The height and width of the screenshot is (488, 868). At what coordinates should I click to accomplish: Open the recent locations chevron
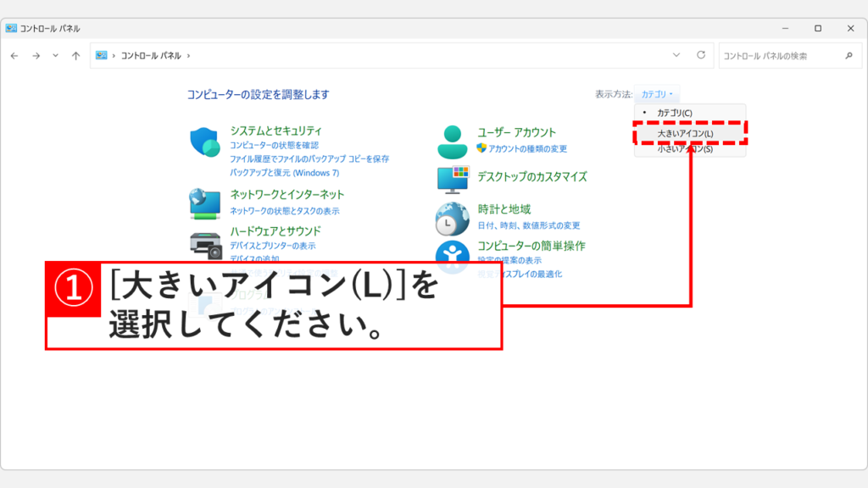55,55
